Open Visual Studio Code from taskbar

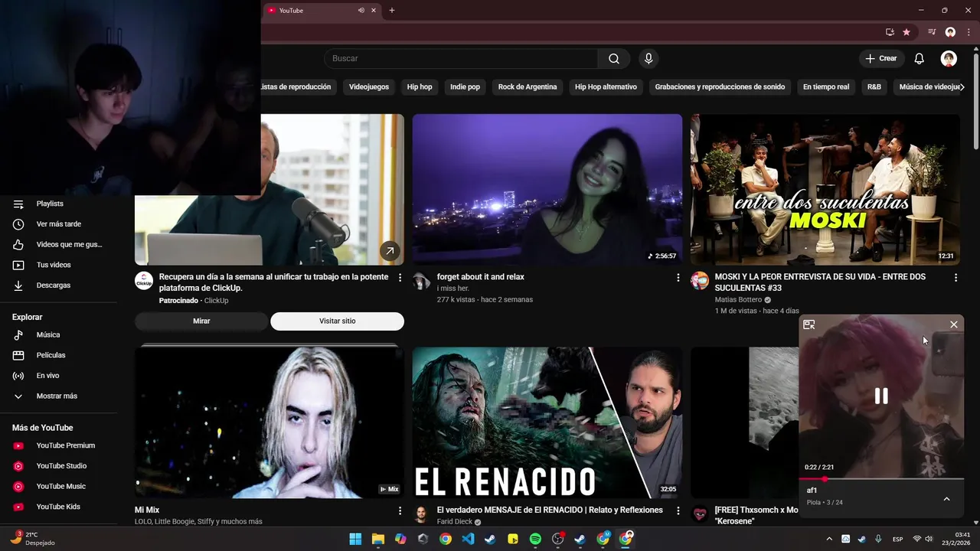468,539
